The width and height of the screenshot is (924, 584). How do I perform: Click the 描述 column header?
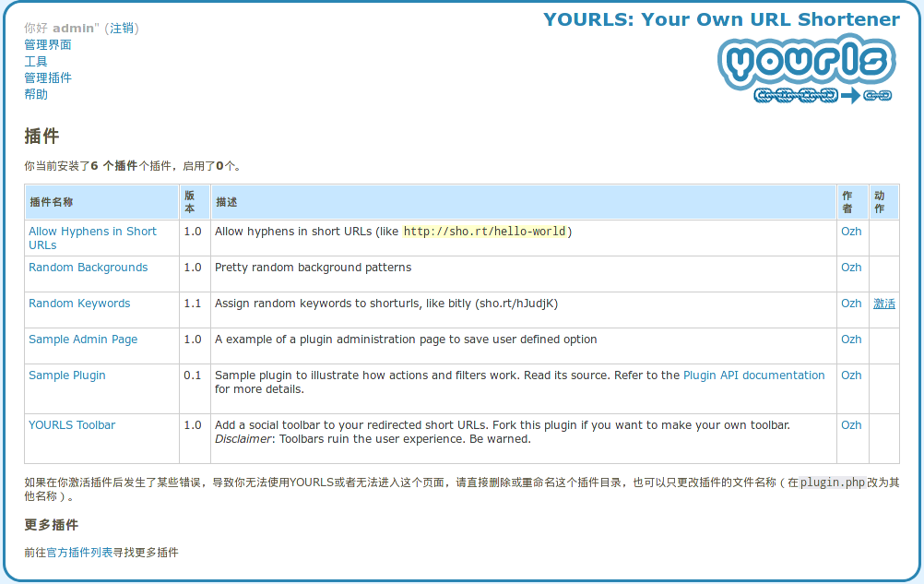(x=226, y=202)
